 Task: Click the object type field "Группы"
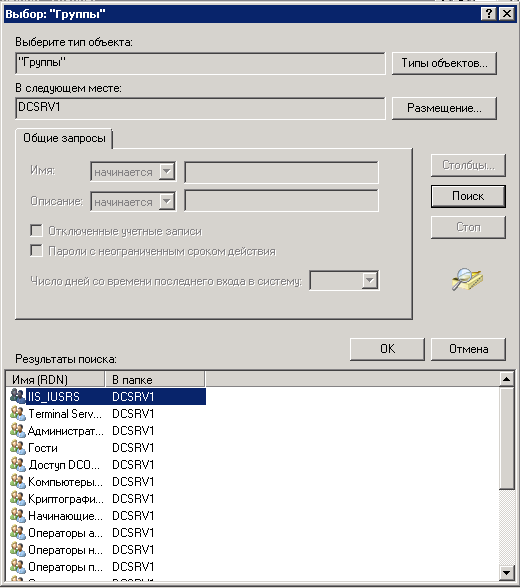tap(200, 63)
